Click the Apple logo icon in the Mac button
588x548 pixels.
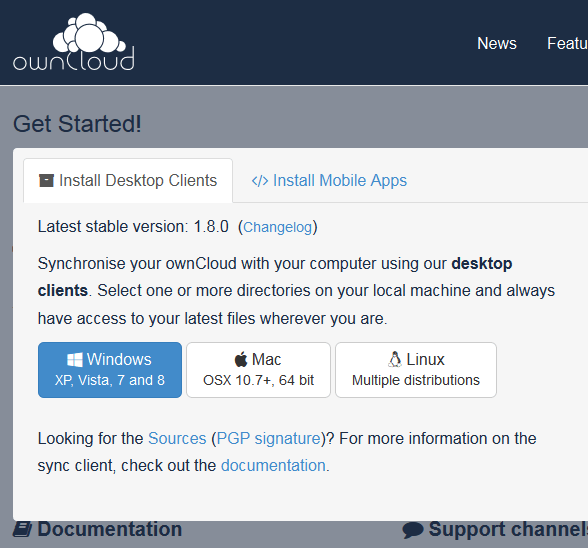(241, 359)
